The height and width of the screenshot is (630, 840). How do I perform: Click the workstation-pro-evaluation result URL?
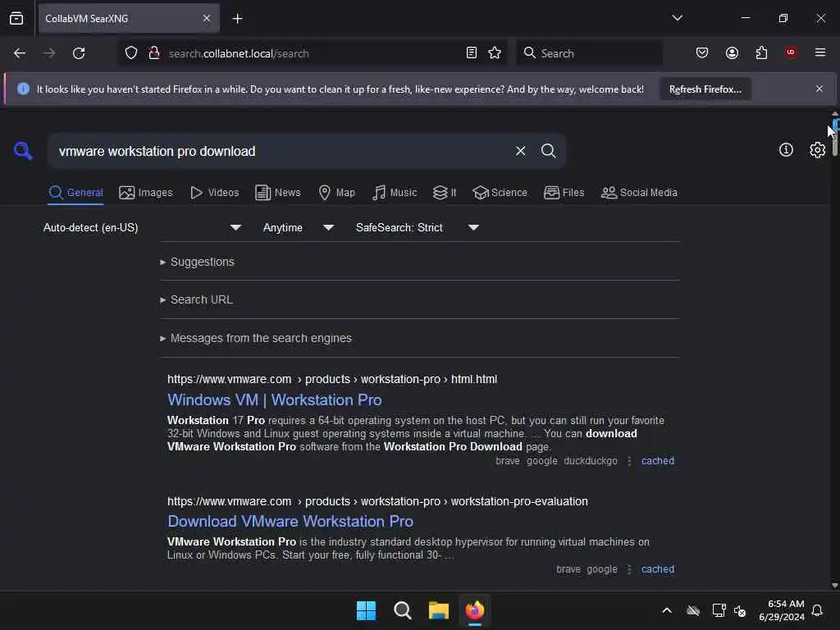coord(377,501)
